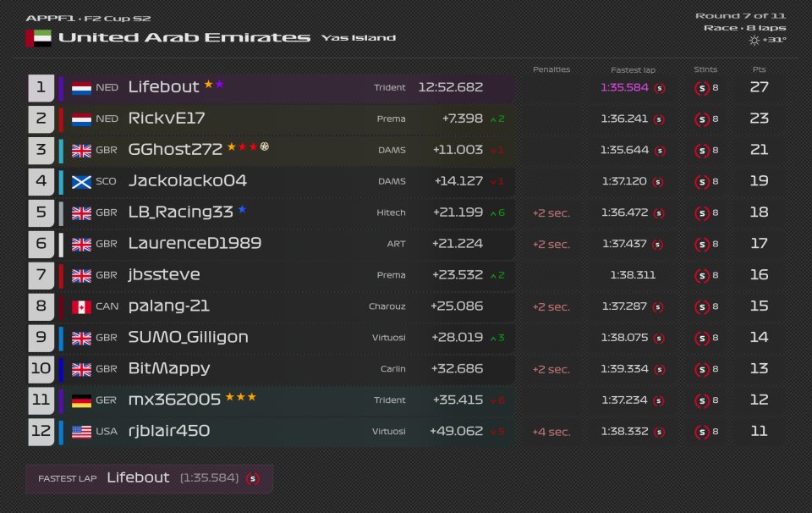Click the '+4 sec.' penalty for rjblair450

point(551,433)
